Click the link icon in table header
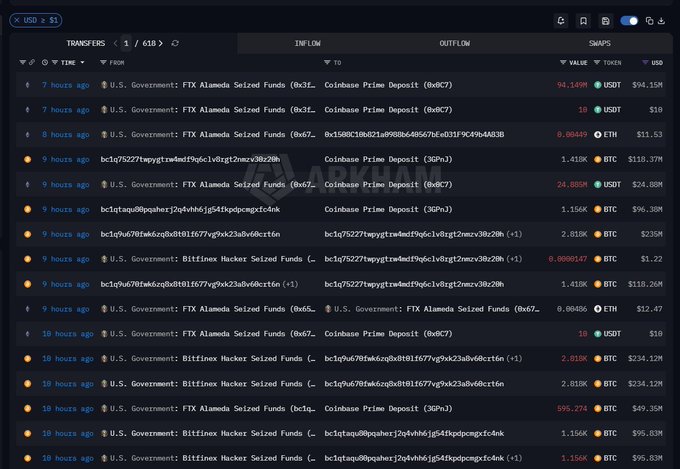Screen dimensions: 680x469 32,62
